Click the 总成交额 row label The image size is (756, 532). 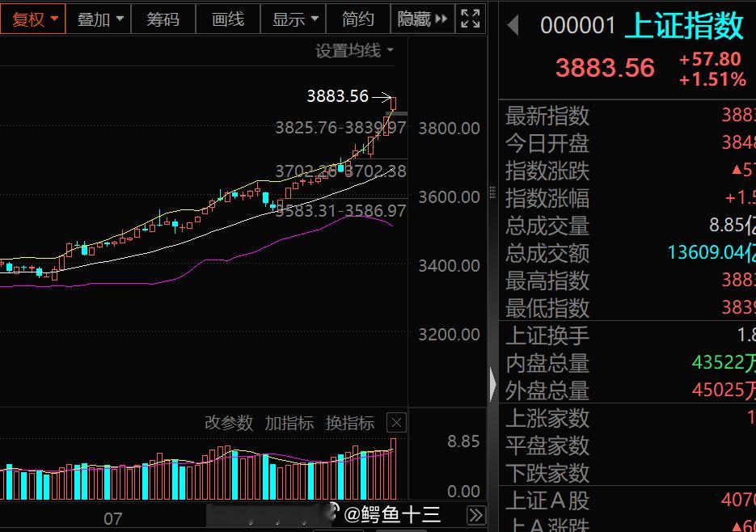[x=547, y=253]
